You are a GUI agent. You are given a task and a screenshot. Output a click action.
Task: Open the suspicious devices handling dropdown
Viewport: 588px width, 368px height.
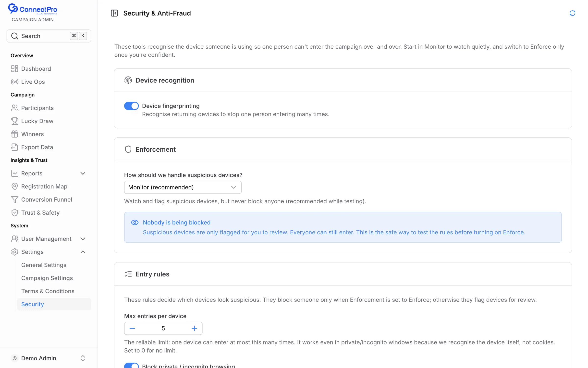(183, 187)
